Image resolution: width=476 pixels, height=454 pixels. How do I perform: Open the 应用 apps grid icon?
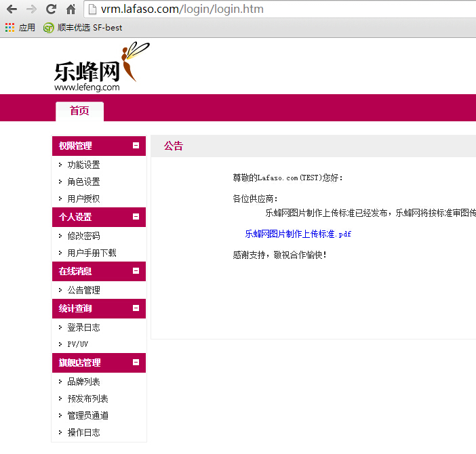click(9, 28)
